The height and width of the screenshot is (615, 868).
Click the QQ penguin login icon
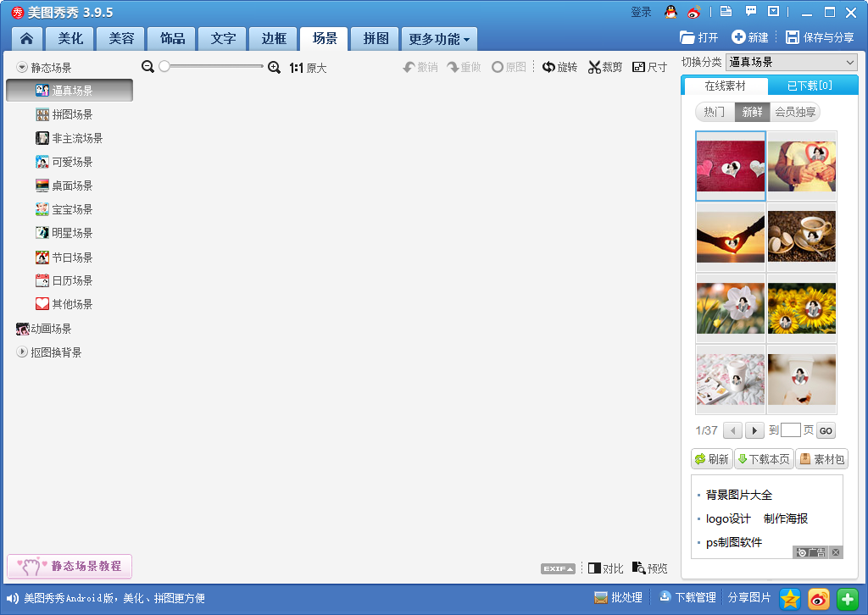[x=671, y=12]
